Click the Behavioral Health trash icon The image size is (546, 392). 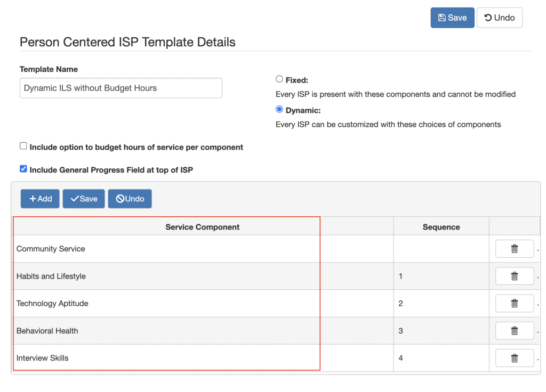(x=514, y=331)
